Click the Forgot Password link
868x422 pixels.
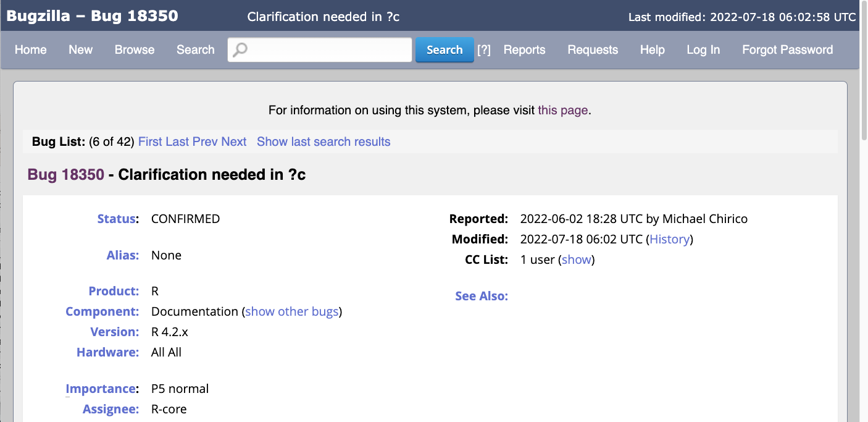787,50
